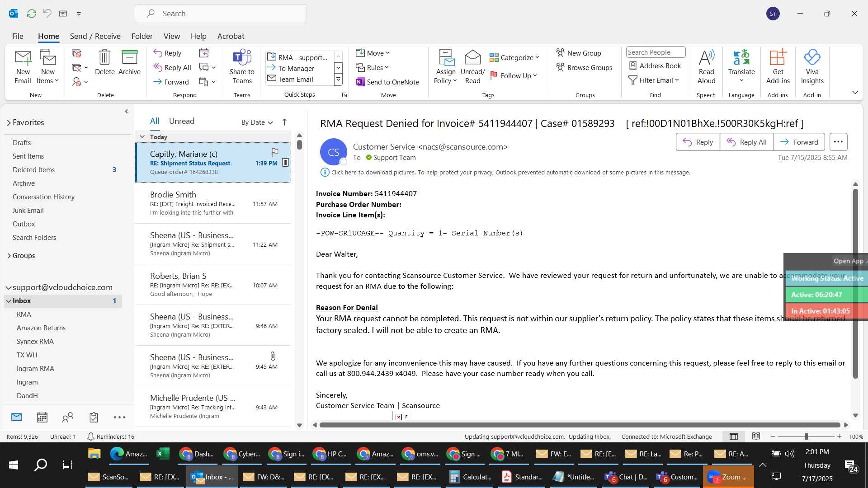Click the zoom in plus button

(839, 436)
